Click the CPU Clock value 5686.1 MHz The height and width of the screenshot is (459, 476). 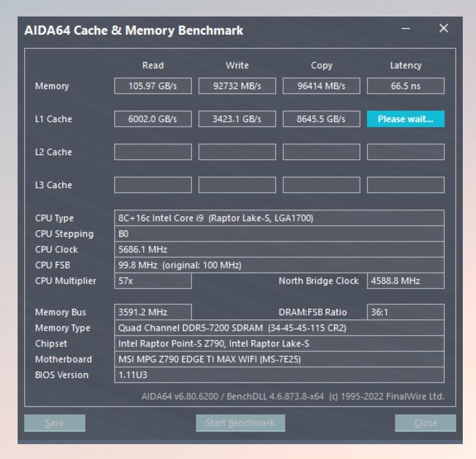(280, 249)
